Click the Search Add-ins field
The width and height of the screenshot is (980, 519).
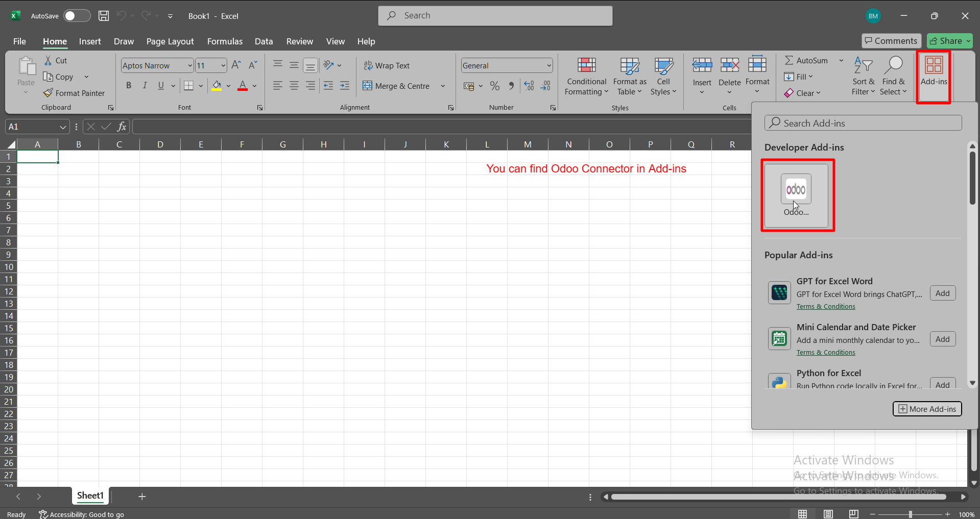point(863,123)
